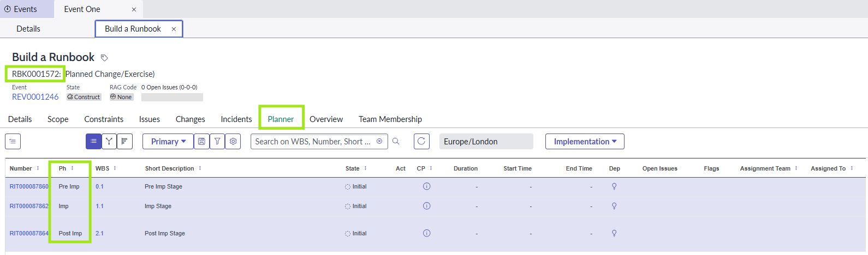Click the magnifier search icon

pos(396,142)
